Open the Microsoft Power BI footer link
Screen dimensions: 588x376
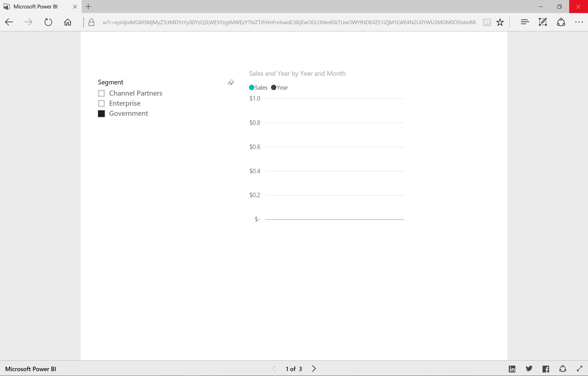(x=31, y=369)
